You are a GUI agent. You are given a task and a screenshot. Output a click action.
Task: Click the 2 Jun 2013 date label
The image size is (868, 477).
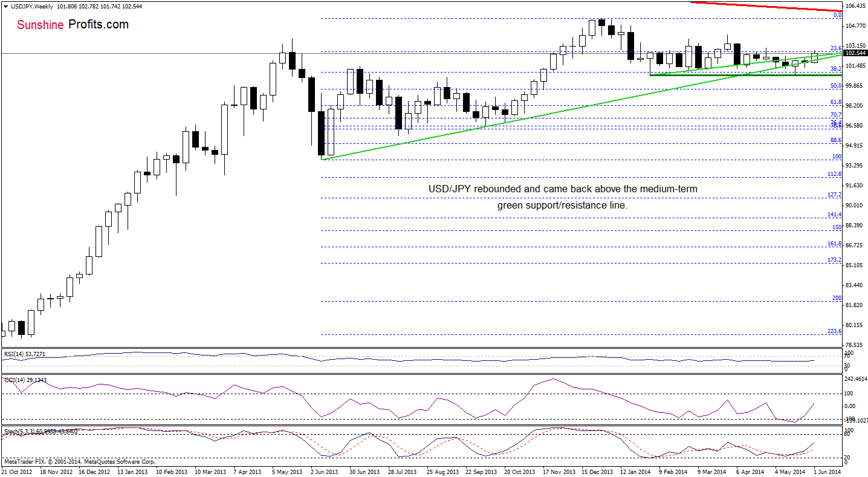tap(323, 472)
